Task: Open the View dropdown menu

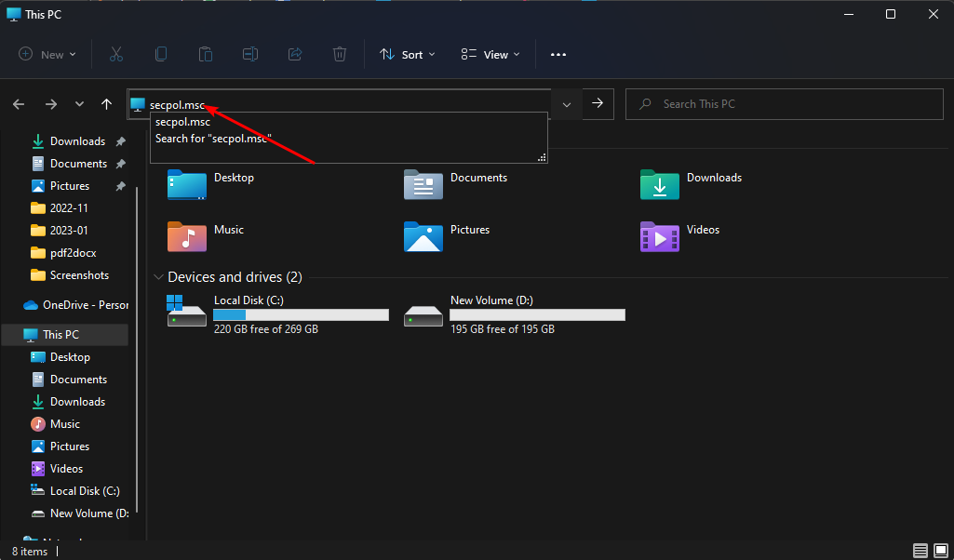Action: (x=490, y=54)
